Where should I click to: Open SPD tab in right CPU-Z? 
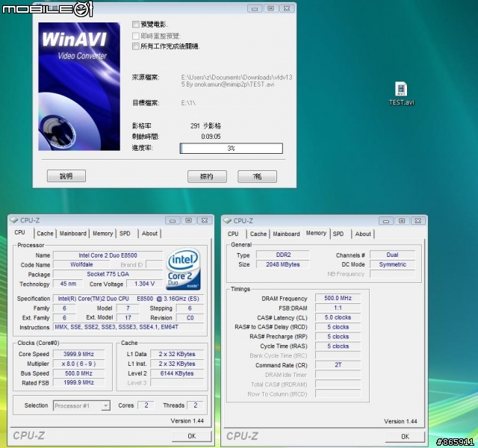pyautogui.click(x=338, y=234)
